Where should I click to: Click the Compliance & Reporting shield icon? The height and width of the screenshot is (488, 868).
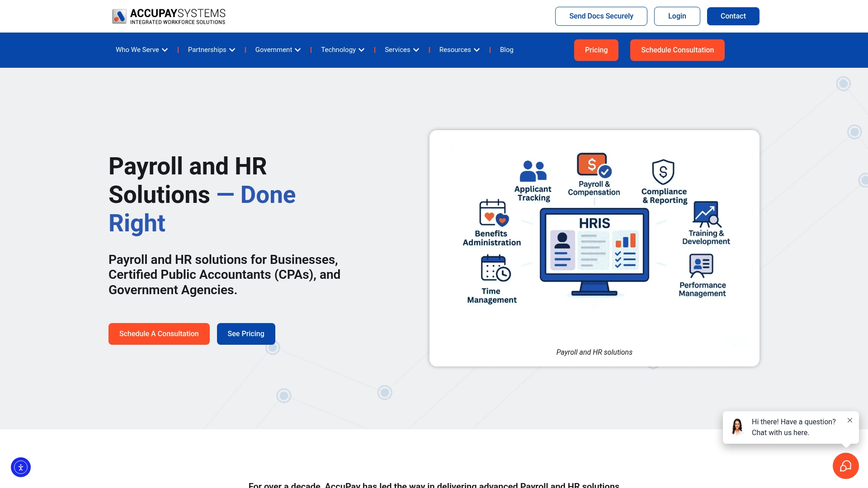(663, 172)
